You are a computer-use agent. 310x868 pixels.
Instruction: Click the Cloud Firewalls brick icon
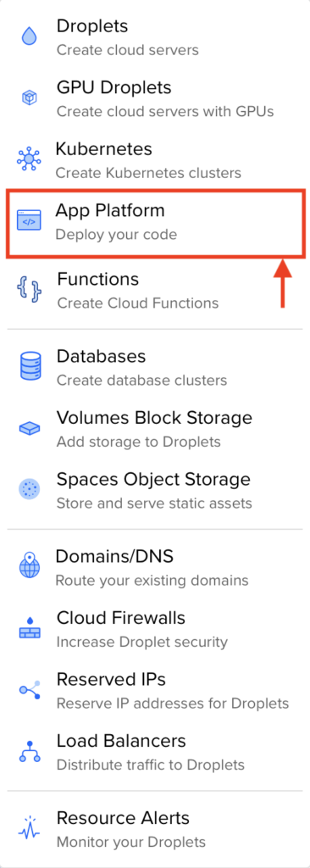[x=29, y=627]
